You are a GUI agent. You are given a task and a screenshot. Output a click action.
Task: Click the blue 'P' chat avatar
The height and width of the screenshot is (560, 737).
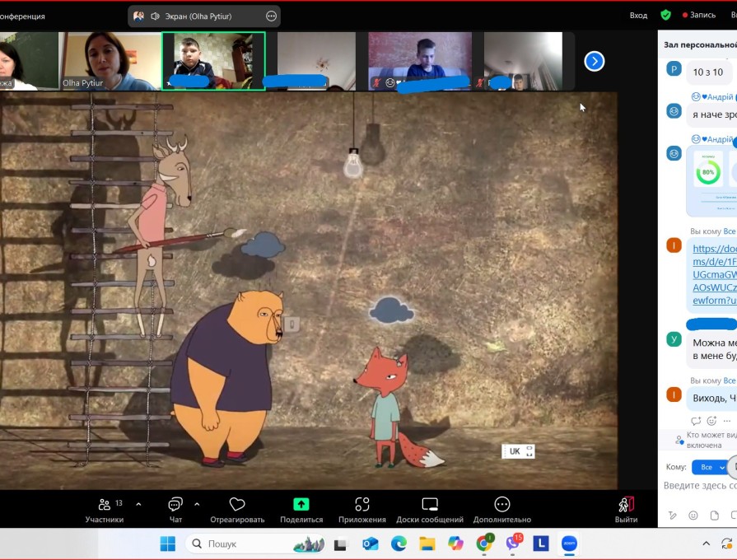pyautogui.click(x=674, y=69)
